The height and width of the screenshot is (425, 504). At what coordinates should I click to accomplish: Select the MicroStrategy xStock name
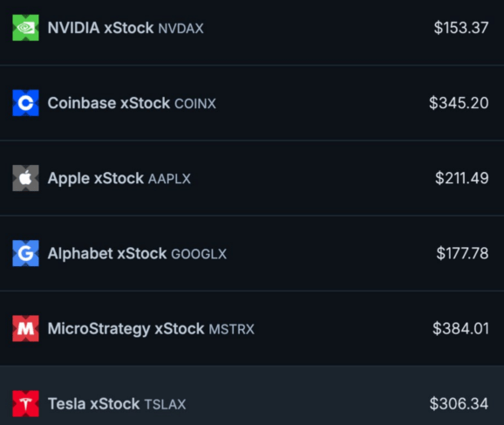pos(126,329)
